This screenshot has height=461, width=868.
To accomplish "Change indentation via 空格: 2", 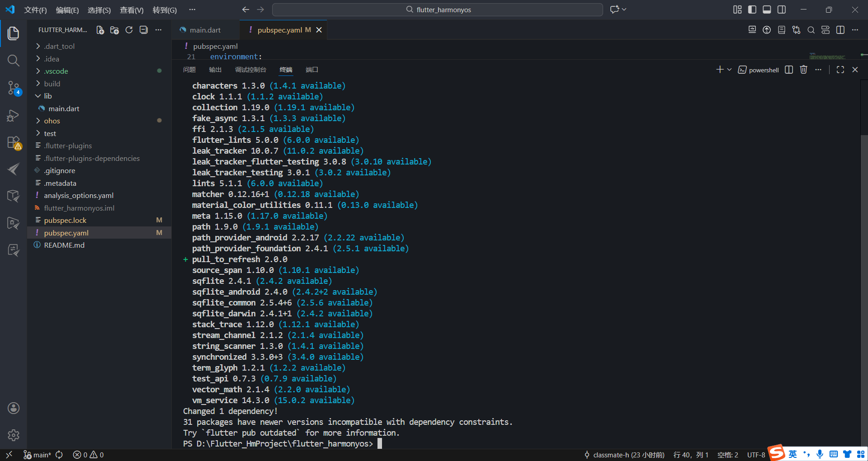I will [728, 455].
